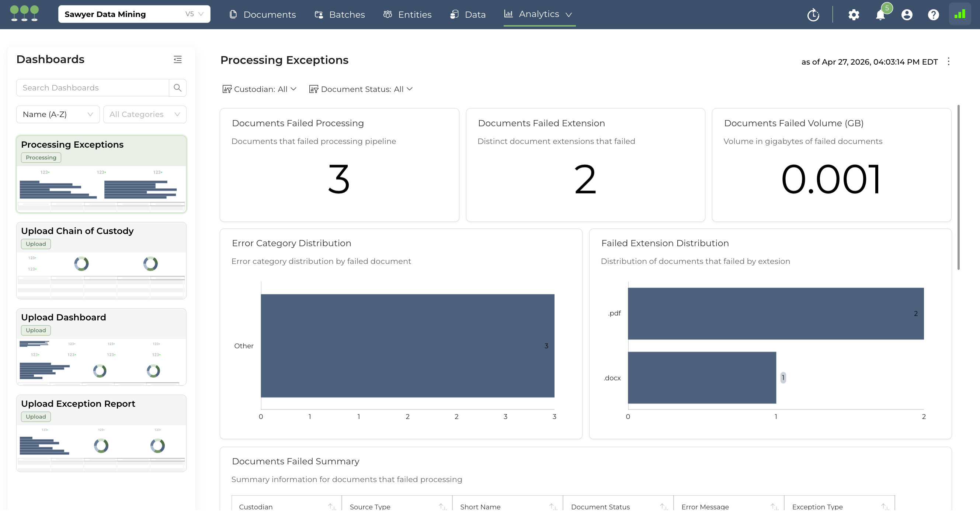Open the notifications bell with badge
This screenshot has width=980, height=519.
pos(880,15)
